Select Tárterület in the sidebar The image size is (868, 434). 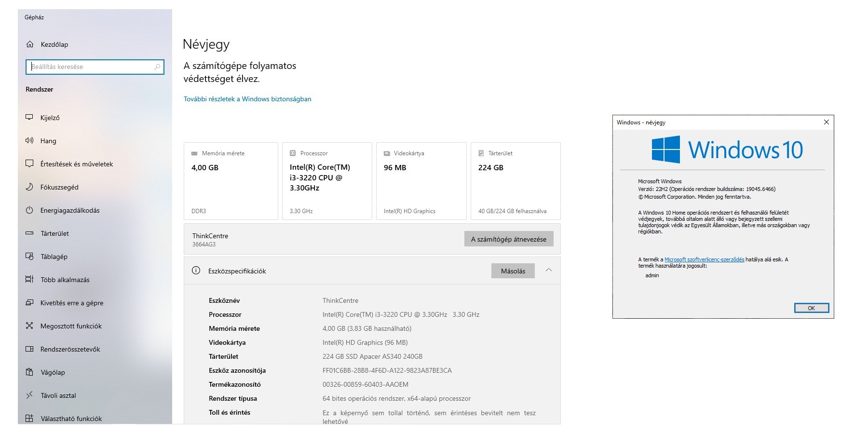(x=54, y=233)
